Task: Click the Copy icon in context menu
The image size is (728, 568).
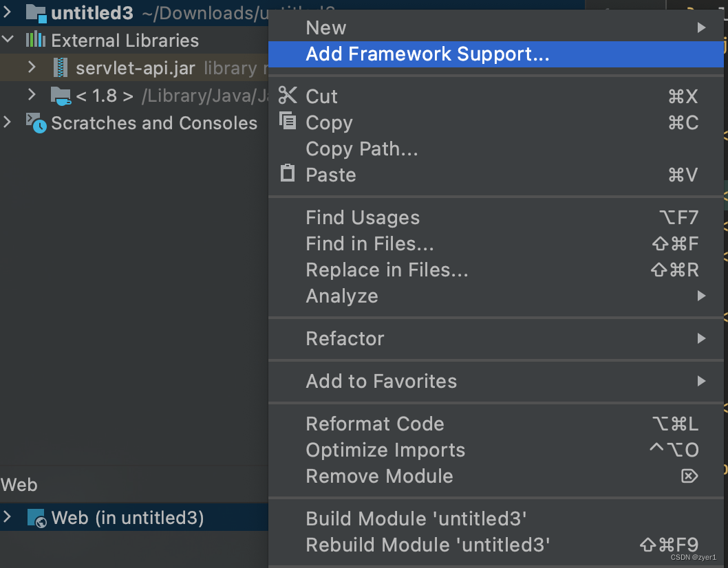Action: (x=288, y=122)
